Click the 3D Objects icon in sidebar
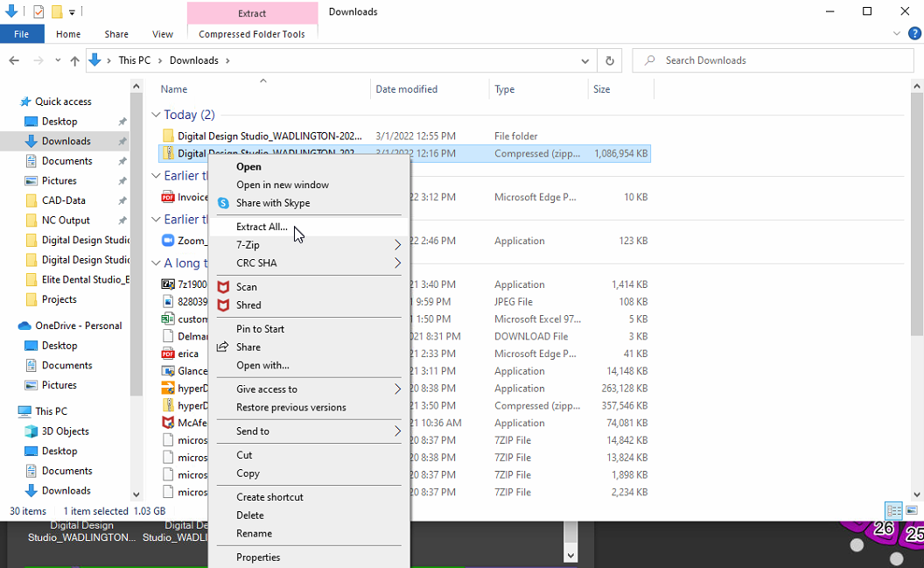This screenshot has width=924, height=568. (x=31, y=431)
